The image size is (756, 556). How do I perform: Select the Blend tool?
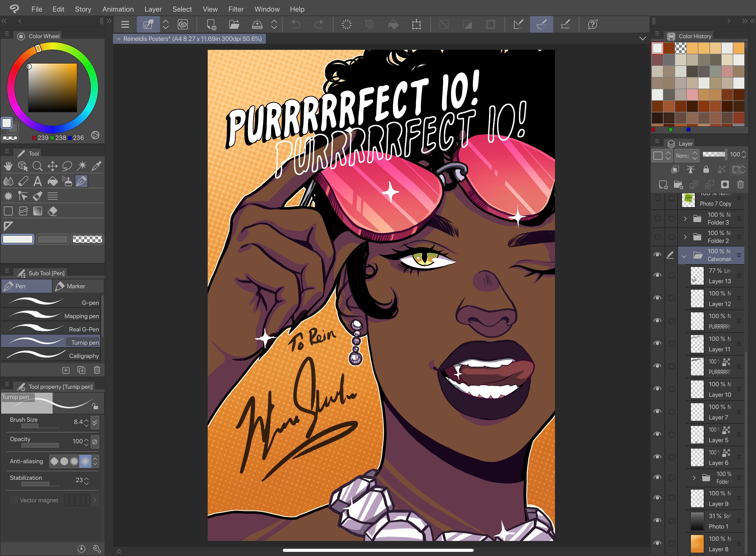[x=8, y=181]
